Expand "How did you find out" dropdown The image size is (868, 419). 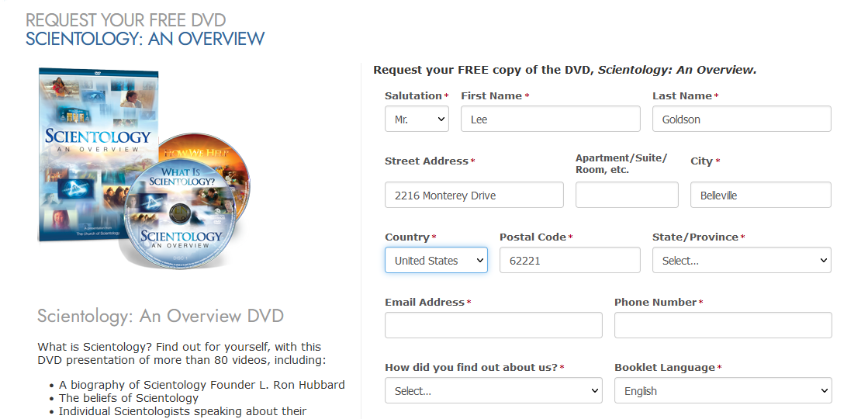tap(493, 391)
